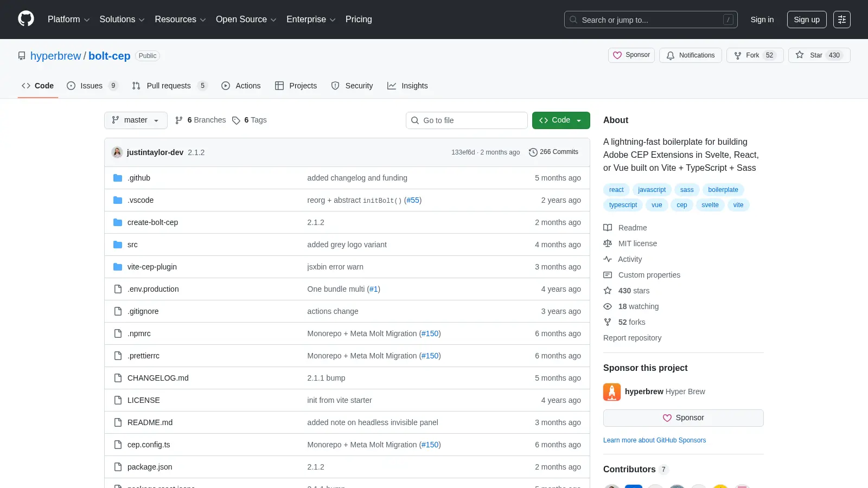Image resolution: width=868 pixels, height=488 pixels.
Task: Click the Go to file search field
Action: (x=467, y=120)
